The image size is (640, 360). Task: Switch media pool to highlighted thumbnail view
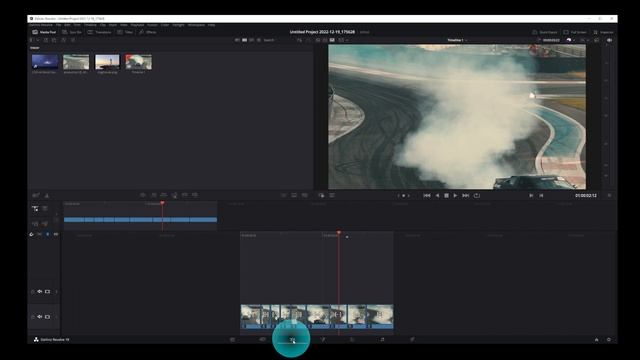click(244, 40)
